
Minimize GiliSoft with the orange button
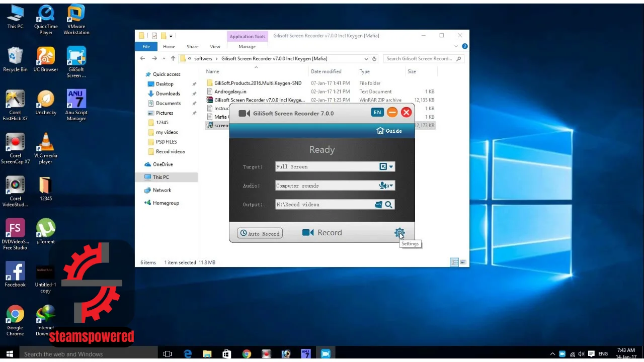392,112
